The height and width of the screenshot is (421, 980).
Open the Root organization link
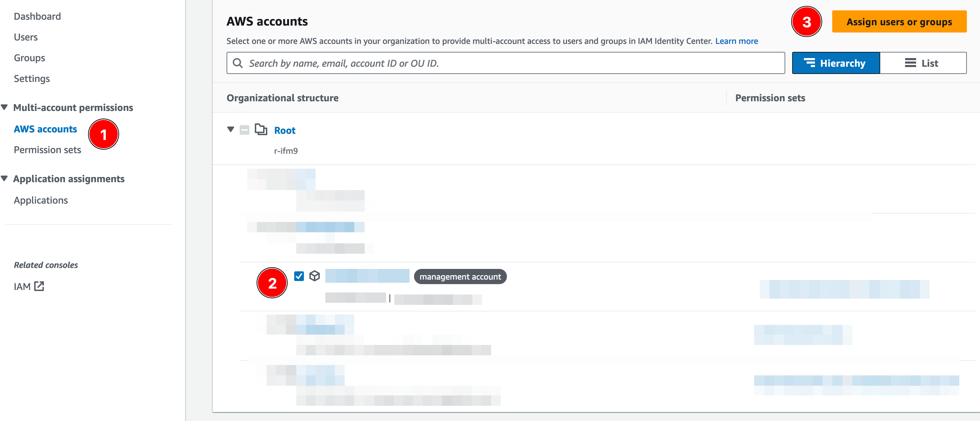[x=285, y=130]
